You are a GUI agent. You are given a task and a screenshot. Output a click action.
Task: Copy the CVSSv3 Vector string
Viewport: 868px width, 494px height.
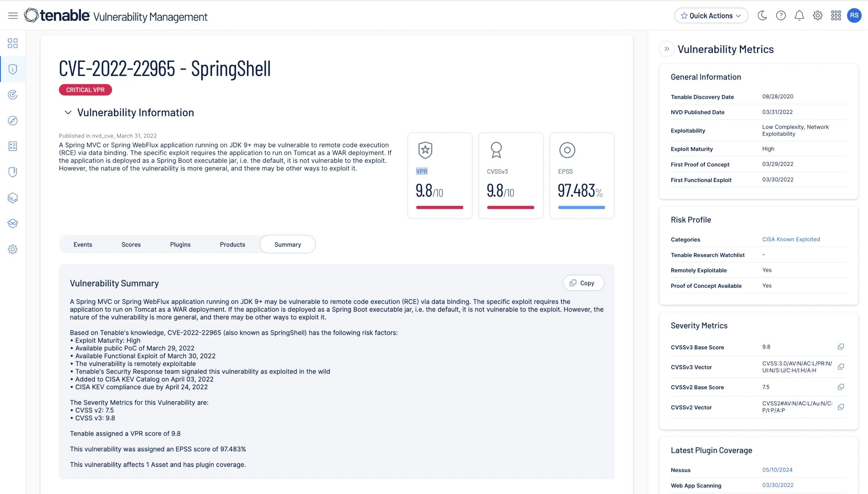point(841,367)
